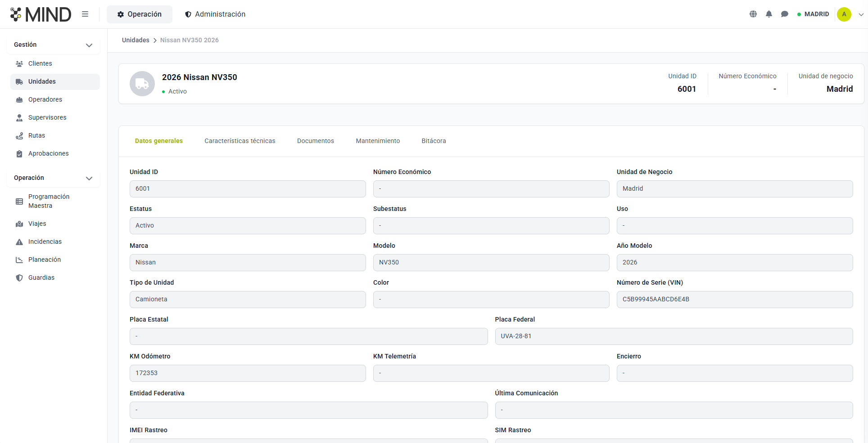Click the unit truck avatar thumbnail
Image resolution: width=868 pixels, height=443 pixels.
pyautogui.click(x=142, y=84)
